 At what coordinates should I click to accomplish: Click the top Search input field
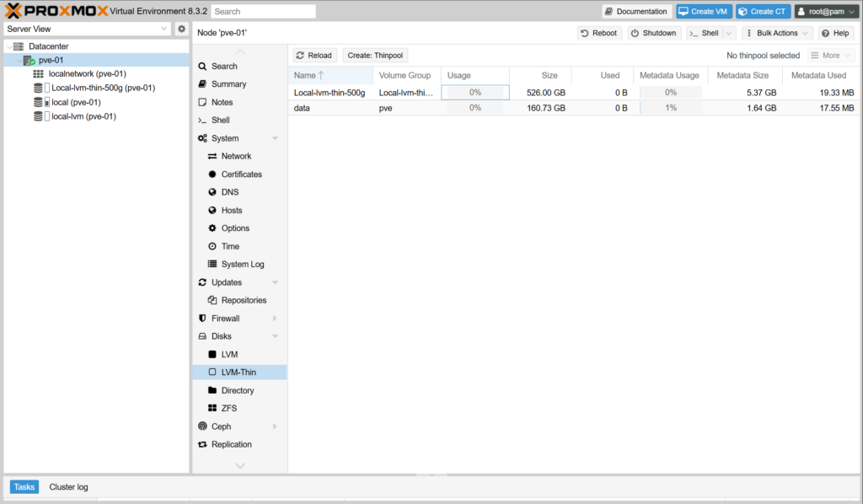pos(263,12)
